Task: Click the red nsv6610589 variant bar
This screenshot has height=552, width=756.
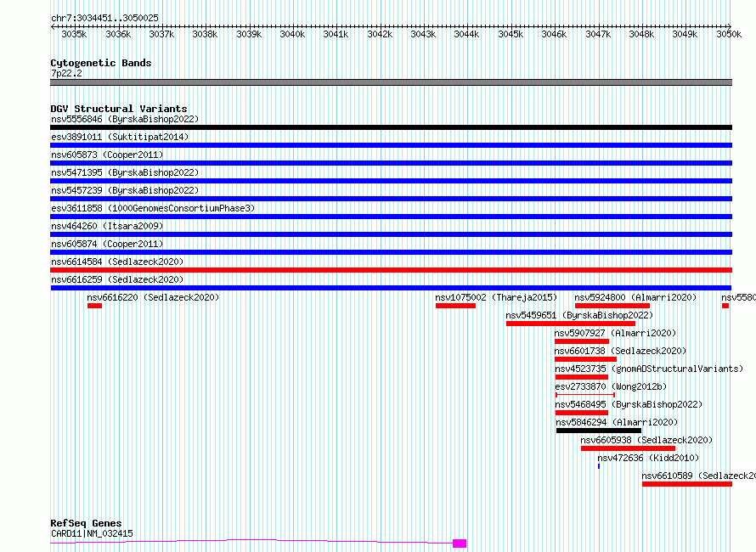Action: pyautogui.click(x=687, y=484)
